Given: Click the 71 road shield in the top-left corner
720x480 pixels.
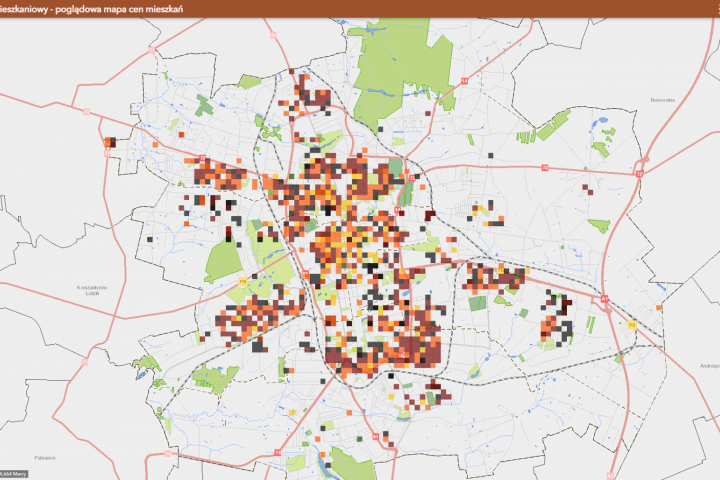Looking at the screenshot, I should click(151, 50).
